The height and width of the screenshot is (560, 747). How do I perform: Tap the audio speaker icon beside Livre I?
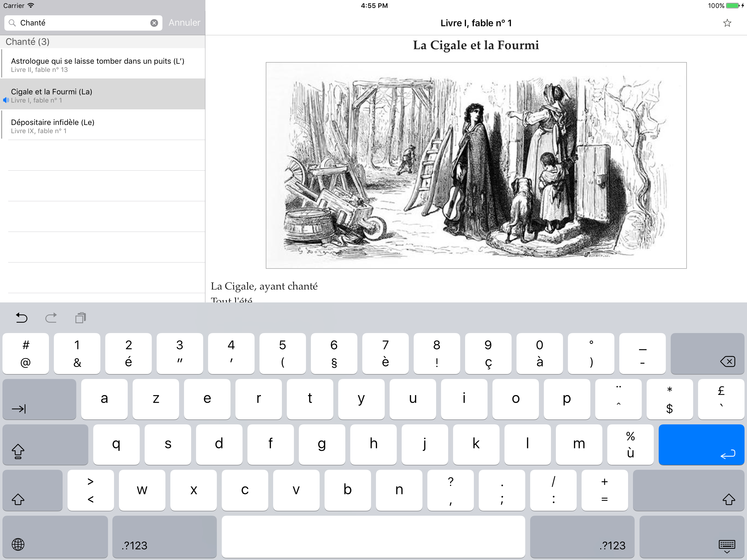pyautogui.click(x=6, y=100)
